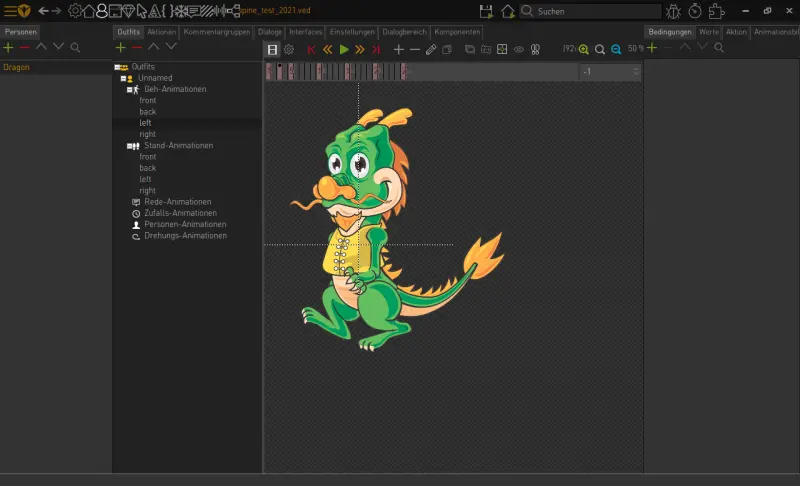Image resolution: width=800 pixels, height=486 pixels.
Task: Click the save project icon
Action: (486, 11)
